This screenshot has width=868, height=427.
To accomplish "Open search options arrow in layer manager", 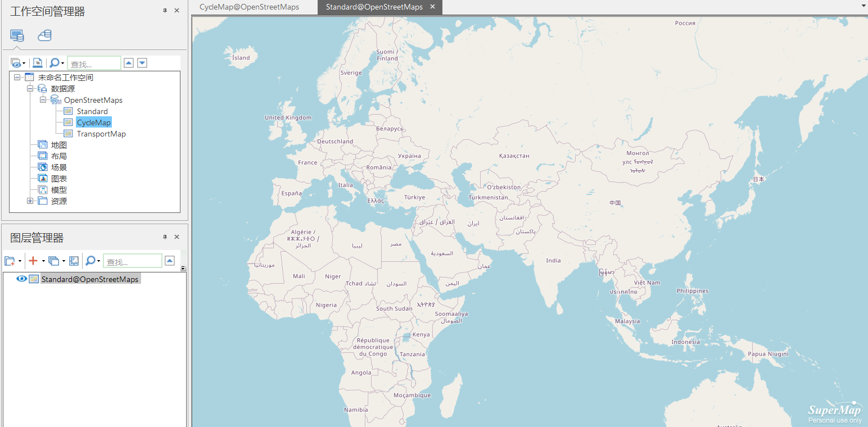I will pos(98,261).
